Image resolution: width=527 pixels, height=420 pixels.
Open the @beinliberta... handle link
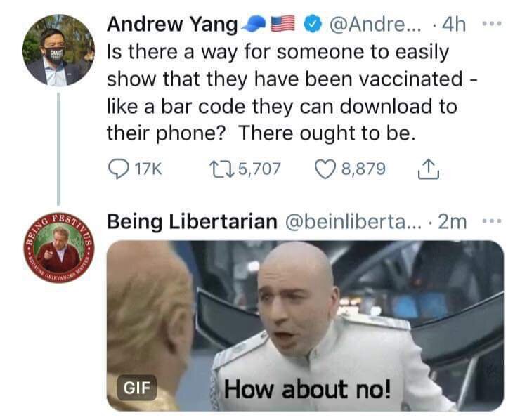tap(353, 222)
